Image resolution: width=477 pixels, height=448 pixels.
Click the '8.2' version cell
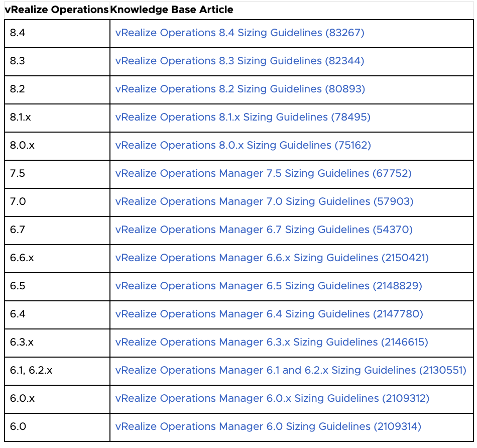coord(57,89)
